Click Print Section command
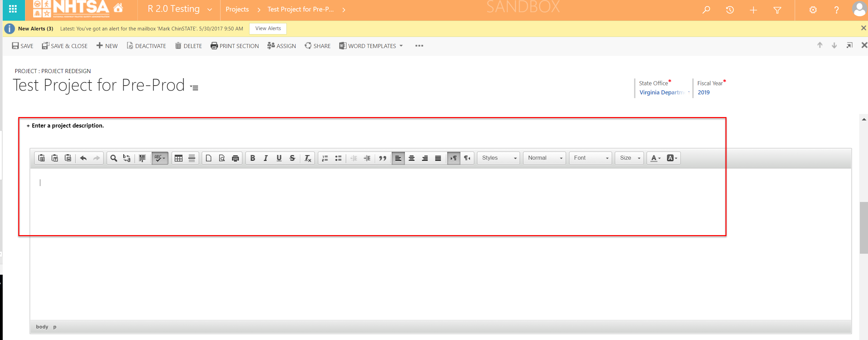Screen dimensions: 868x340 tap(235, 46)
